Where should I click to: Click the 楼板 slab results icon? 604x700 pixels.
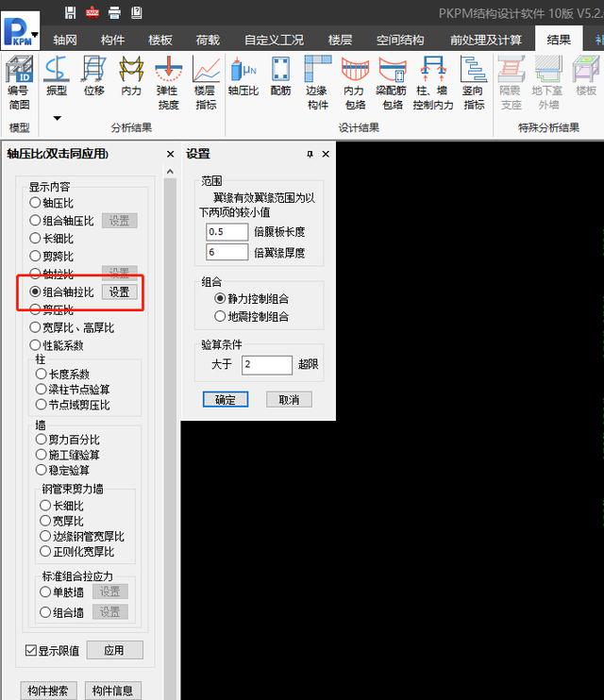(x=586, y=75)
